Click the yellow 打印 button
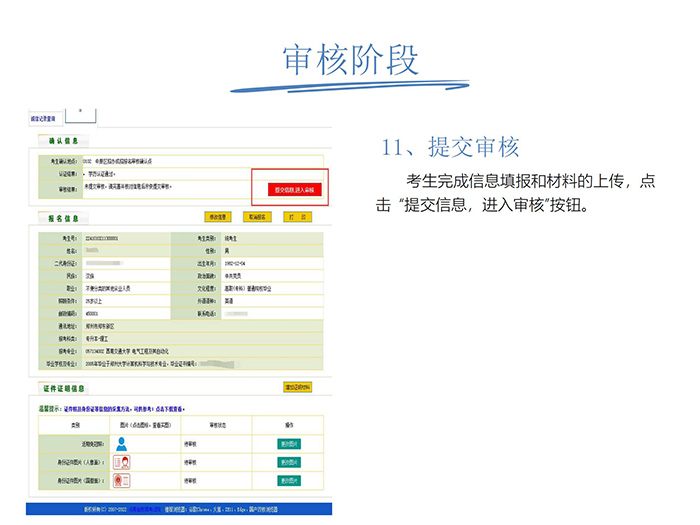The image size is (700, 525). (296, 216)
